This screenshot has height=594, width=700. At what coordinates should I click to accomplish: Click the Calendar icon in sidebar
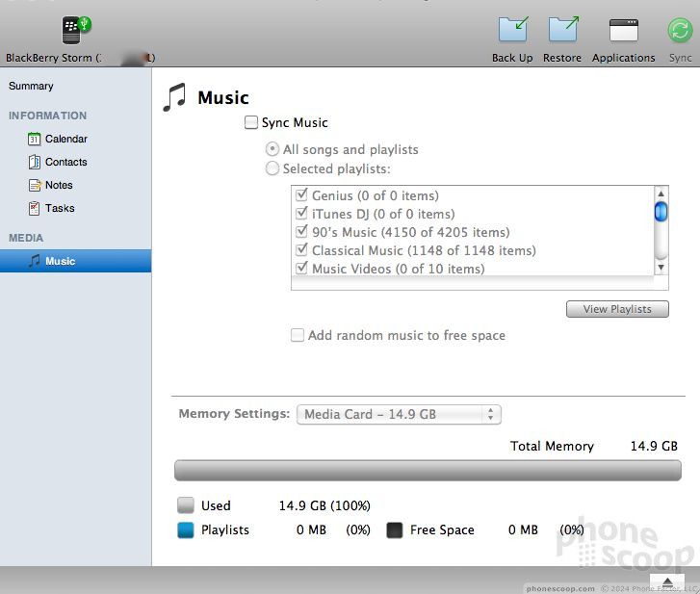(x=34, y=139)
